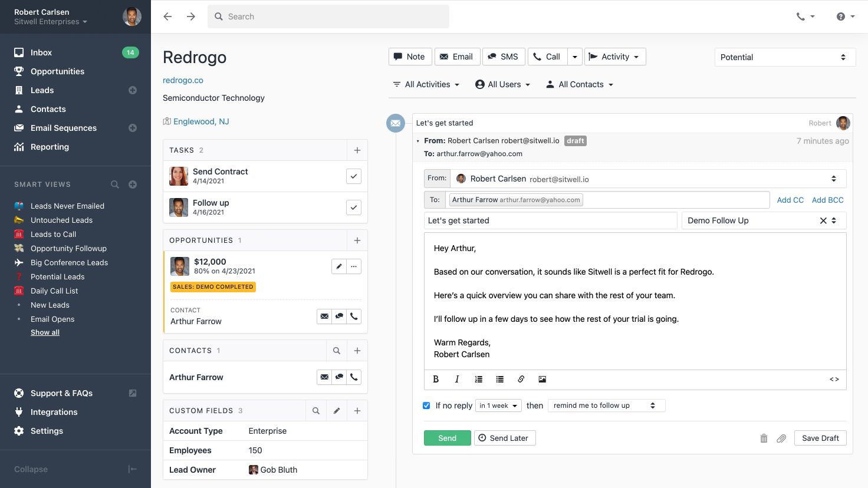Attach a file using the paperclip icon
Screen dimensions: 868x488
tap(782, 438)
